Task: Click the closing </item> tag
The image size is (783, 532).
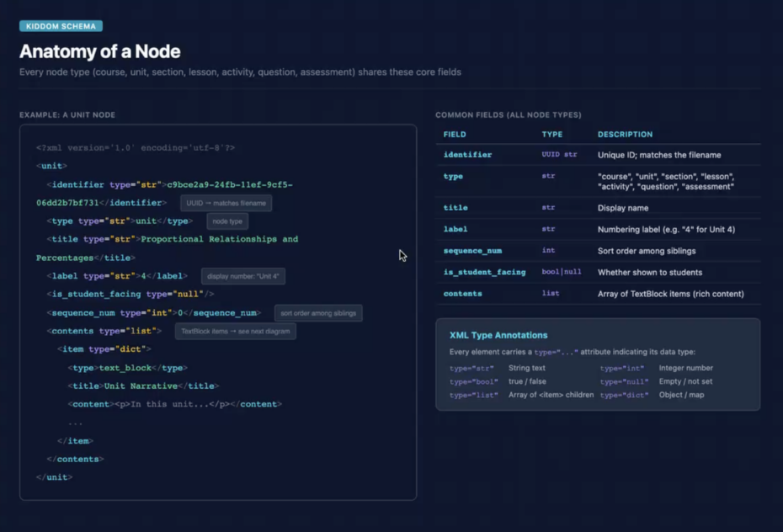Action: (75, 441)
